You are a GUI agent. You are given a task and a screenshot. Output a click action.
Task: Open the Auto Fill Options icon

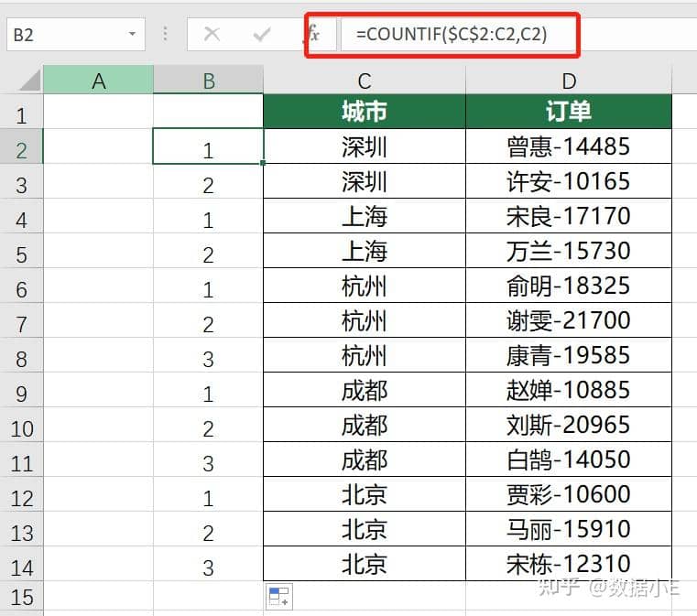pyautogui.click(x=278, y=597)
